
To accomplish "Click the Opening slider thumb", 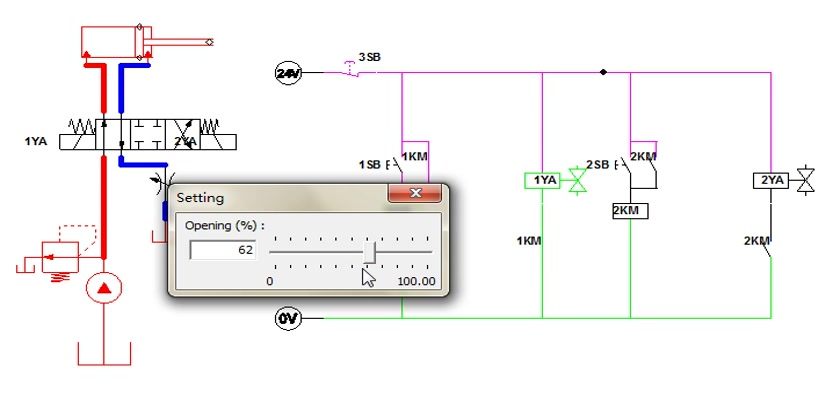I will click(x=369, y=252).
